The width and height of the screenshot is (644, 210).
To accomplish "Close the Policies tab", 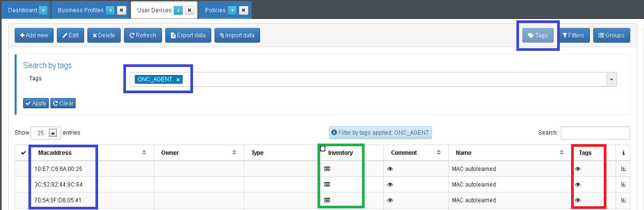I will pyautogui.click(x=243, y=10).
